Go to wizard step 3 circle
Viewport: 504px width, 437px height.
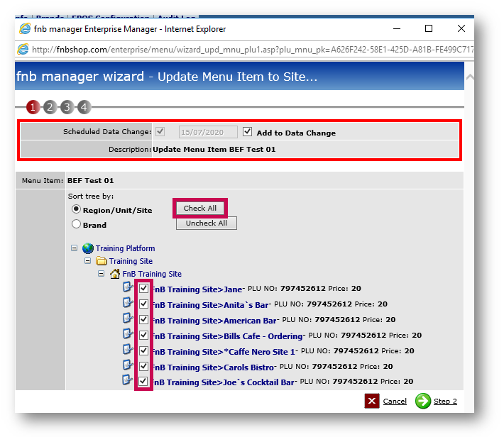click(67, 107)
